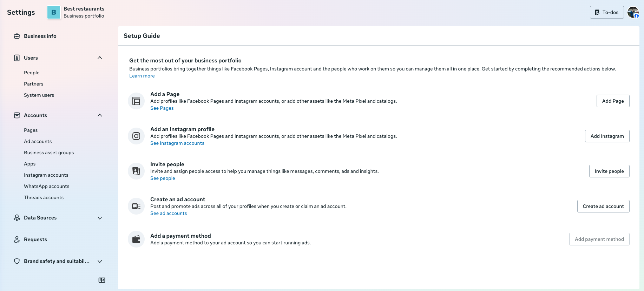
Task: Select the Data Sources icon
Action: (17, 218)
